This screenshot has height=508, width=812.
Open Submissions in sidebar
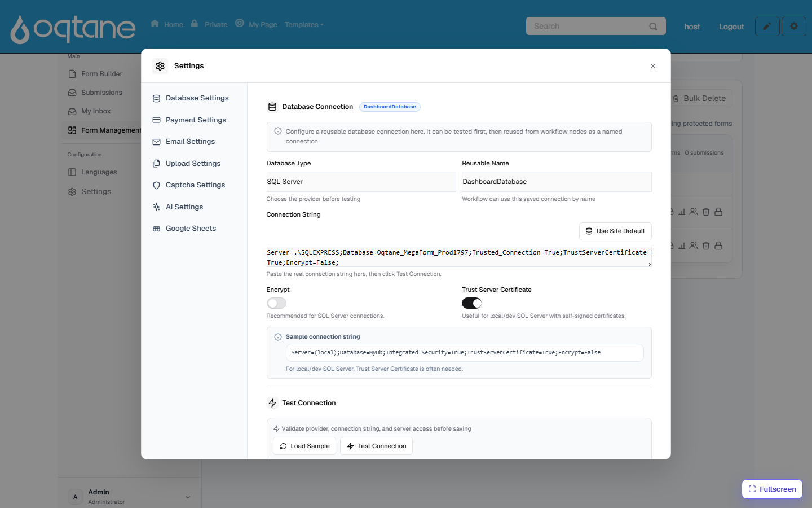pos(101,93)
